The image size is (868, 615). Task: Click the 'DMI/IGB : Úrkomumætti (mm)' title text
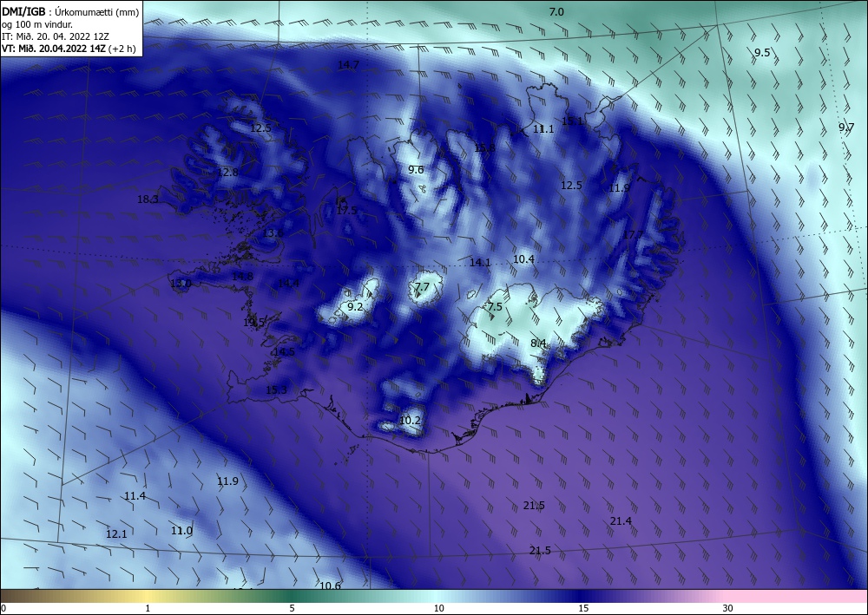tap(70, 12)
